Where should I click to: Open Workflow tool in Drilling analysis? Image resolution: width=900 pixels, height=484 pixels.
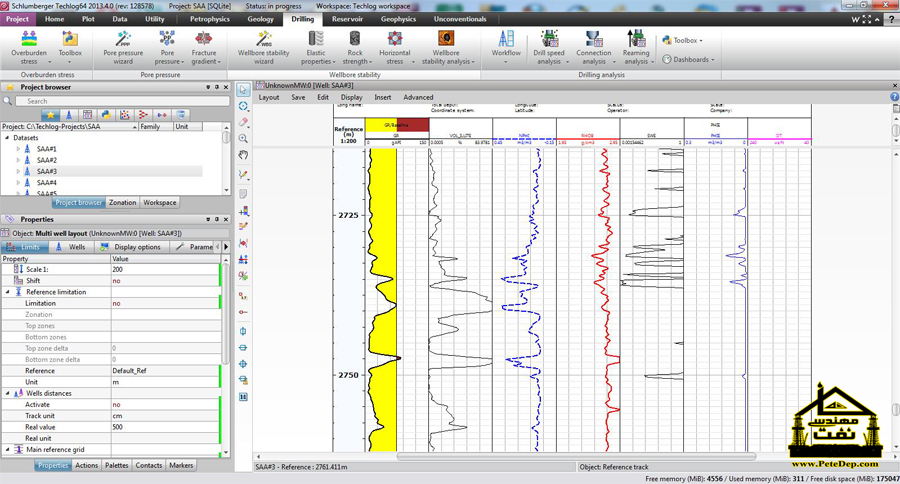[x=506, y=47]
